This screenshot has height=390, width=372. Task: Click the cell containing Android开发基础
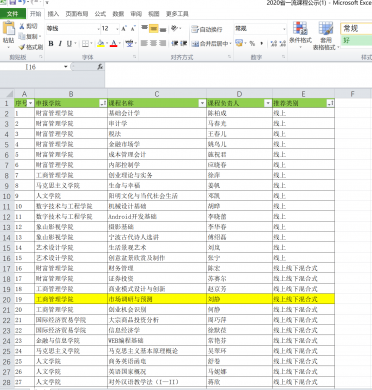point(157,217)
